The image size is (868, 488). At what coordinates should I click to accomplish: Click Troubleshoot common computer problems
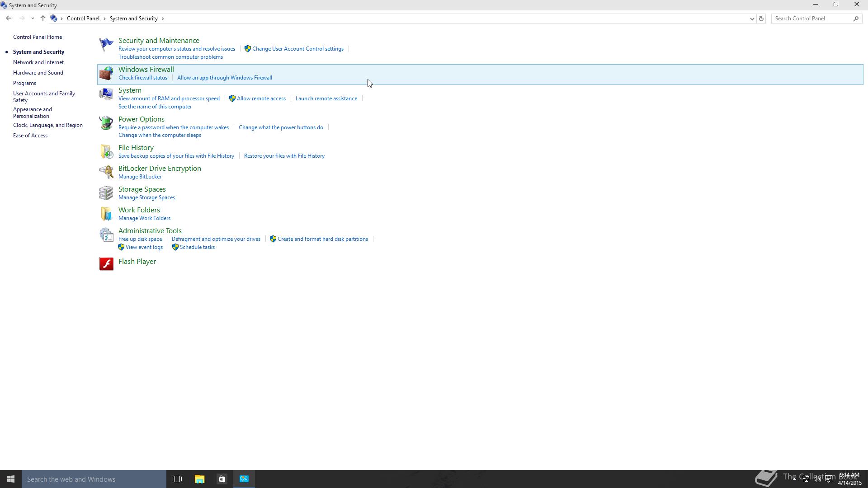170,57
